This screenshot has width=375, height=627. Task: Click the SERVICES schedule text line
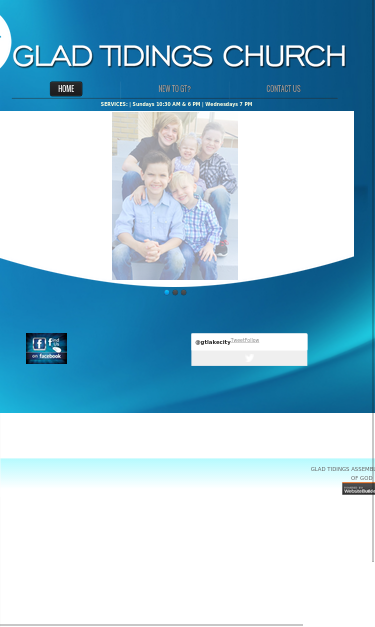point(176,104)
